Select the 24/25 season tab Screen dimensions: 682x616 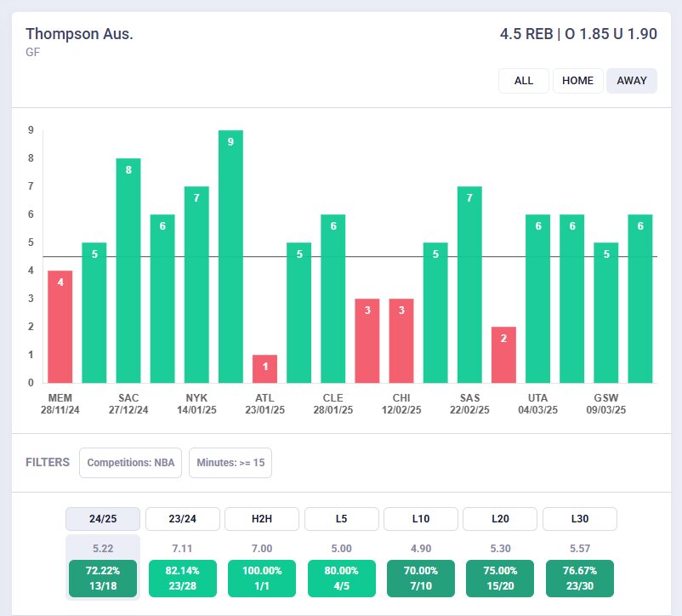point(103,519)
